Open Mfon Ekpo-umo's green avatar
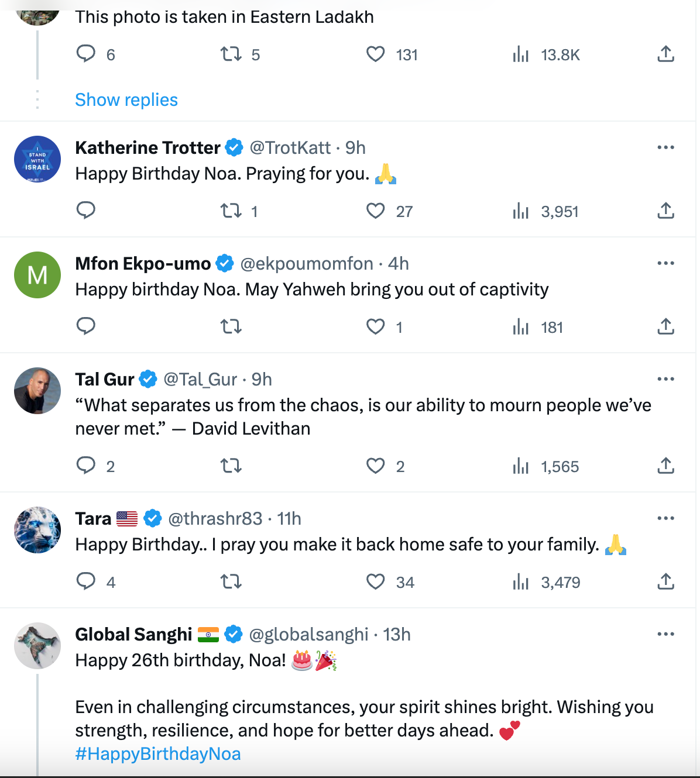This screenshot has height=778, width=700. [37, 275]
